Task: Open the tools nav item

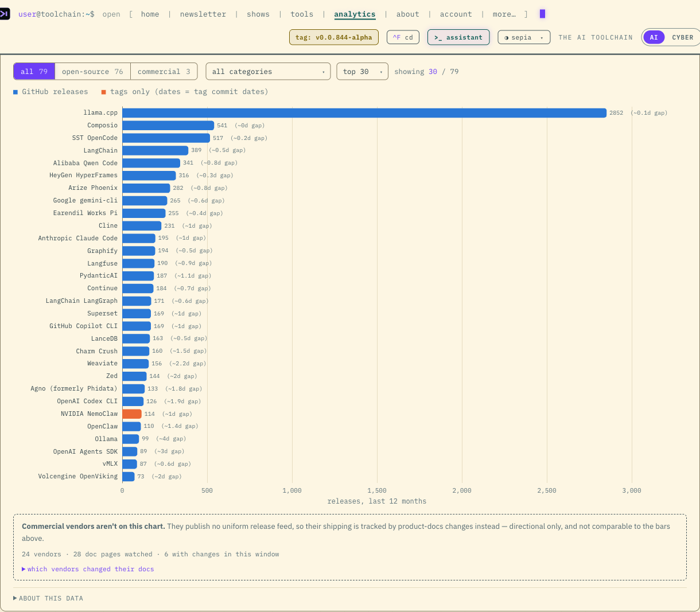Action: tap(302, 14)
